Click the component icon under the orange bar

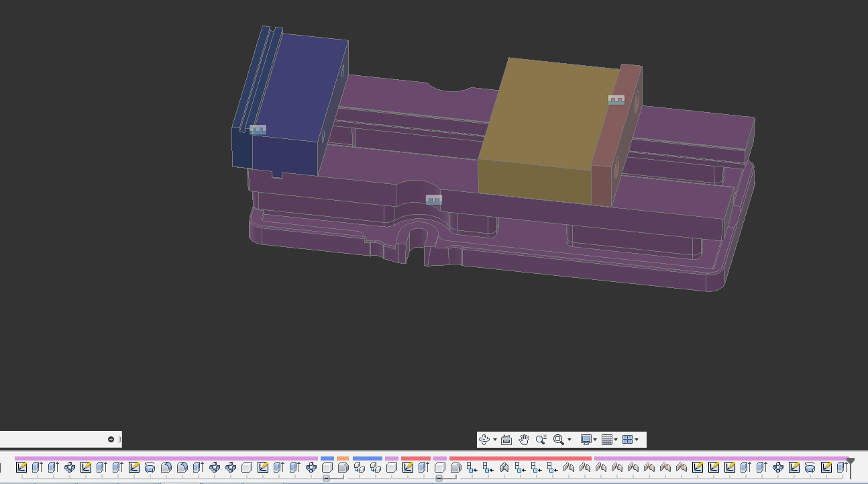point(343,467)
